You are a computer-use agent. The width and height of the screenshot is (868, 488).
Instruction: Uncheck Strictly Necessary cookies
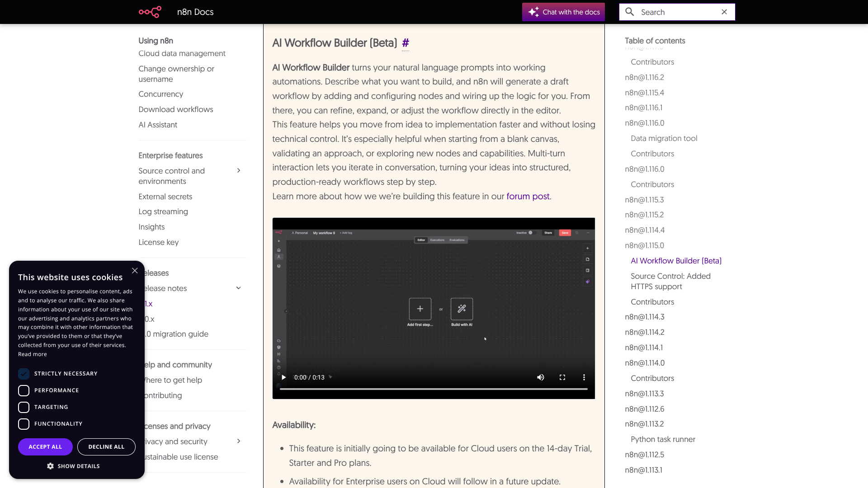pyautogui.click(x=24, y=374)
